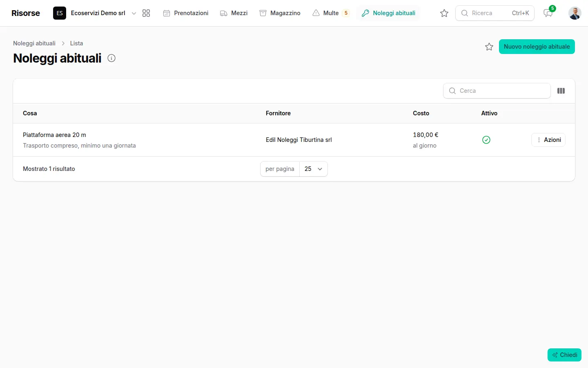Open Multe menu item
This screenshot has width=588, height=368.
331,13
